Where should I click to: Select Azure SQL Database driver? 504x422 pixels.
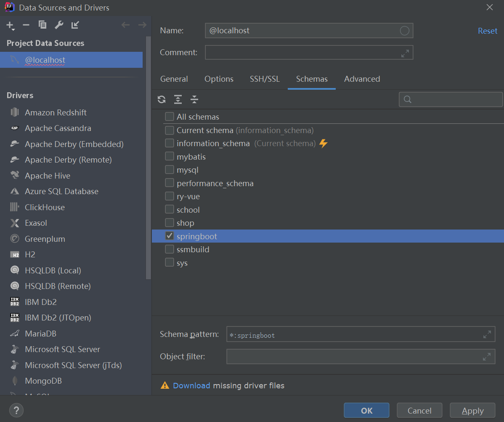click(61, 191)
